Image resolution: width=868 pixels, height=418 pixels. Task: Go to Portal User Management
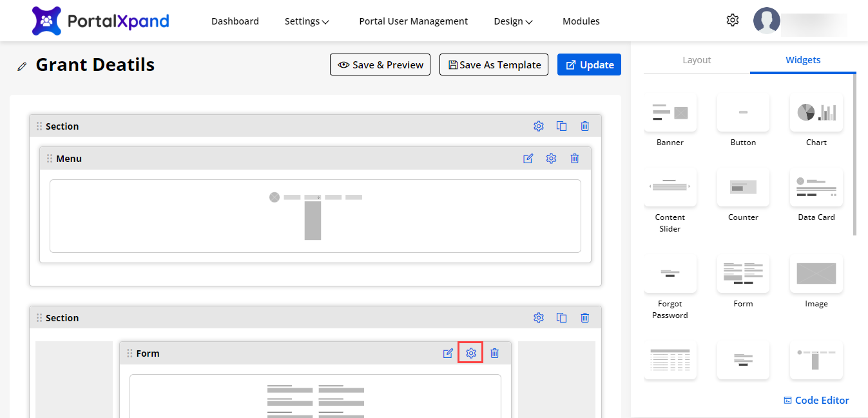click(x=413, y=21)
